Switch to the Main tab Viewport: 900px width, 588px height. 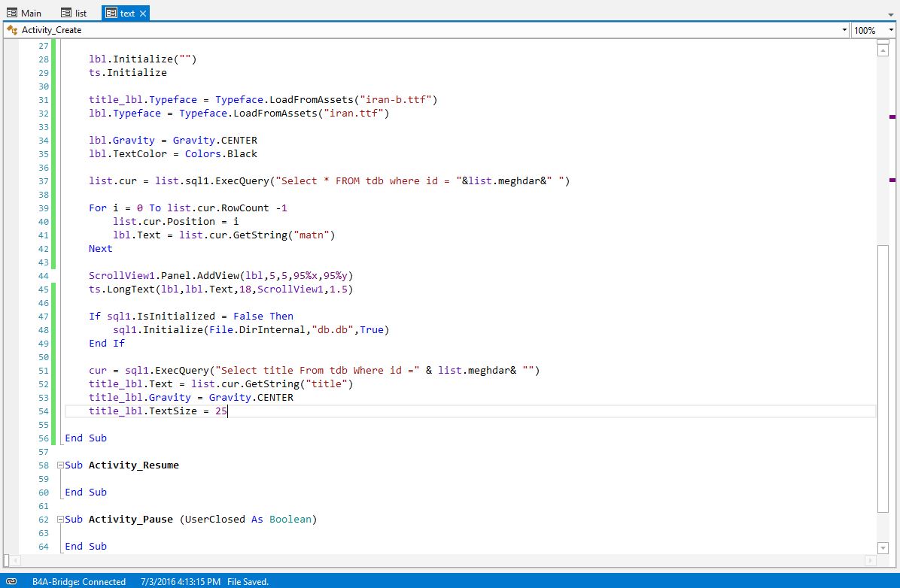pos(31,13)
